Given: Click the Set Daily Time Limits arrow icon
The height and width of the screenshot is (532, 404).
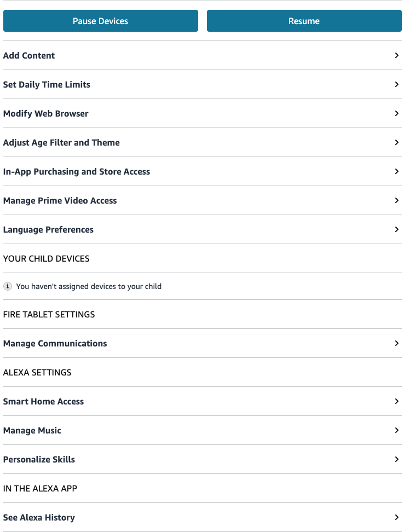Looking at the screenshot, I should (x=397, y=84).
